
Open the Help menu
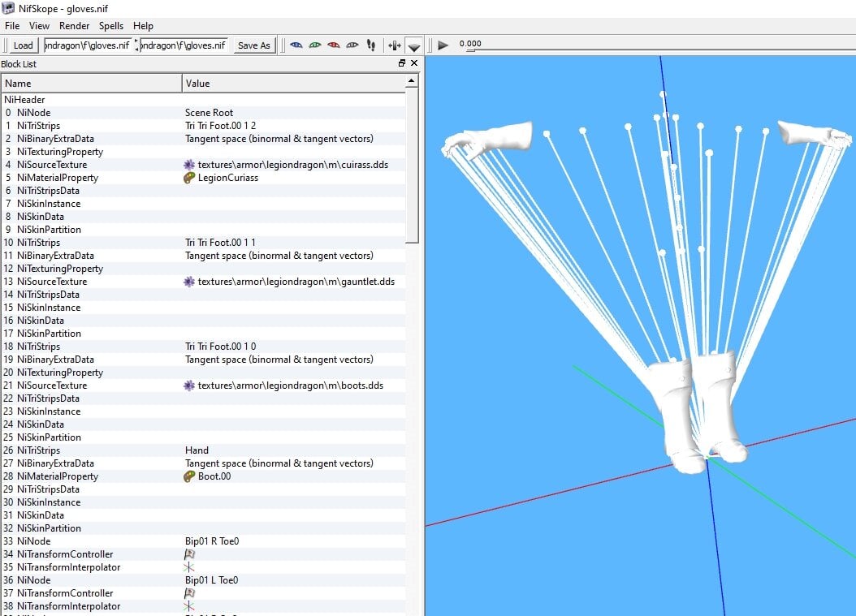[143, 26]
